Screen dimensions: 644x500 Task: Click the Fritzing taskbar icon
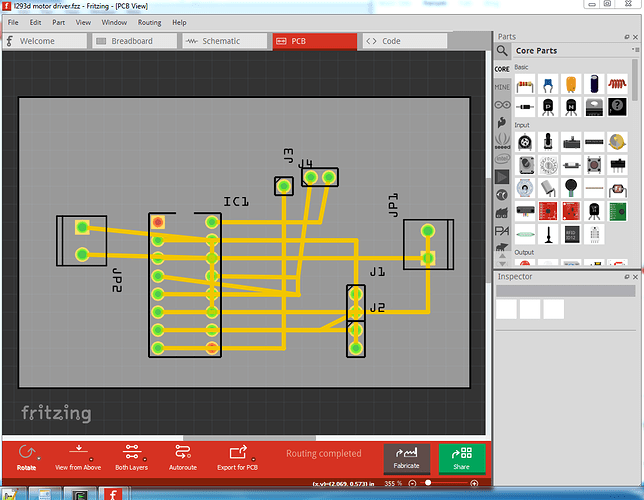coord(113,494)
